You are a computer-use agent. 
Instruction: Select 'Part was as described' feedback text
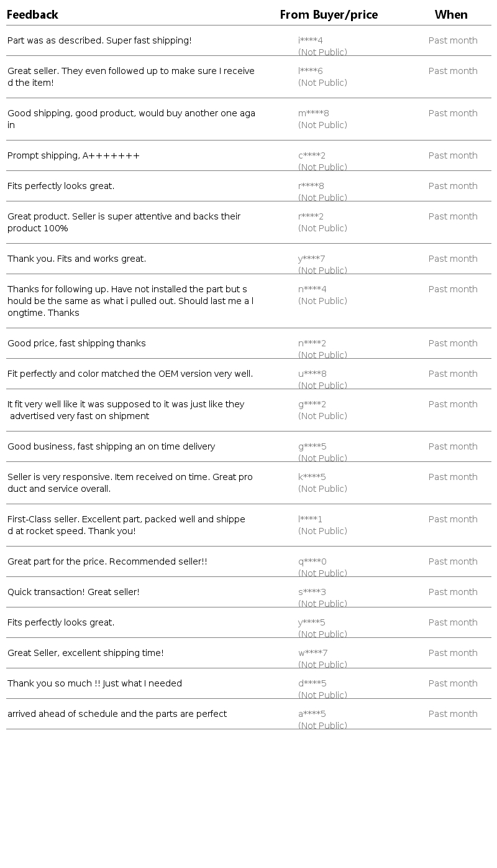[99, 40]
